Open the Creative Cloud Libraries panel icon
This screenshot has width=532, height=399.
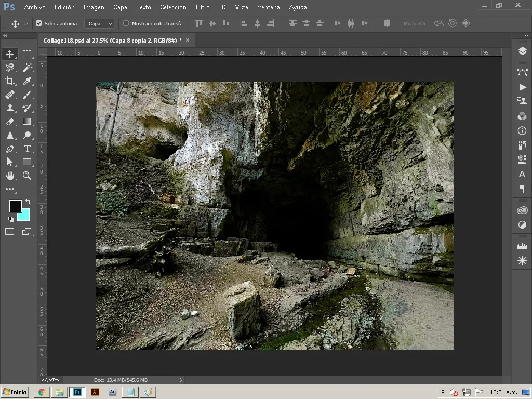pyautogui.click(x=522, y=210)
